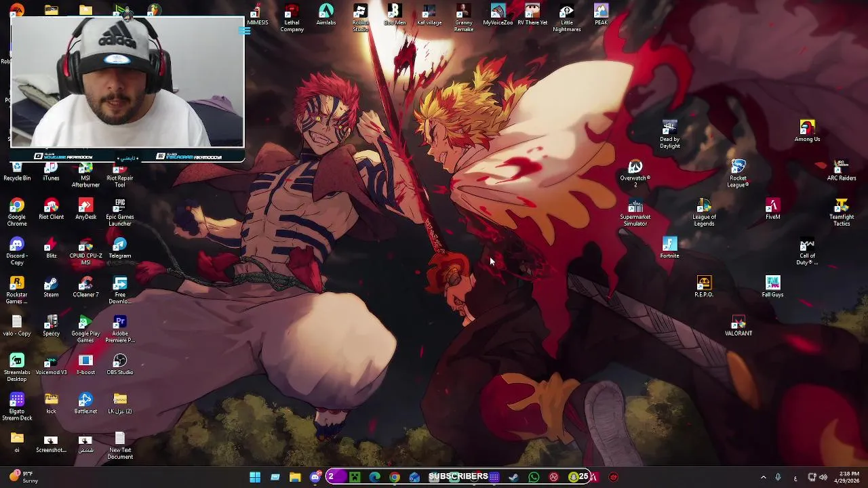Open CCleaner 7 desktop icon
The height and width of the screenshot is (488, 868).
point(85,287)
